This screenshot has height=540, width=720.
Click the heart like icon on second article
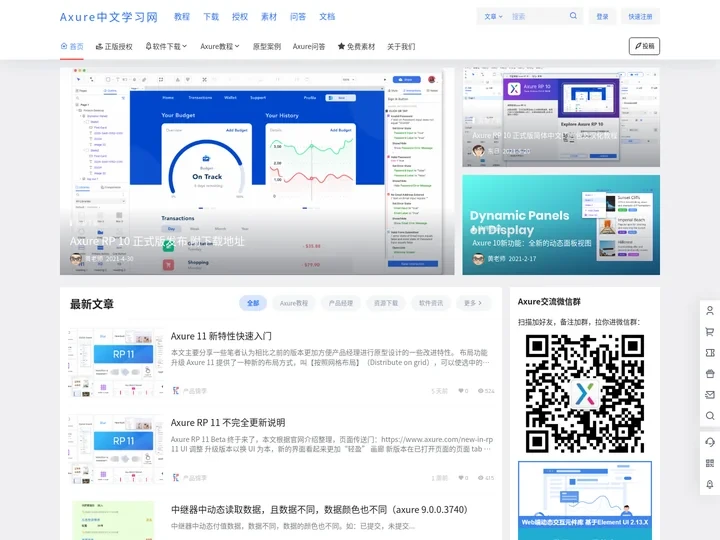[x=461, y=478]
